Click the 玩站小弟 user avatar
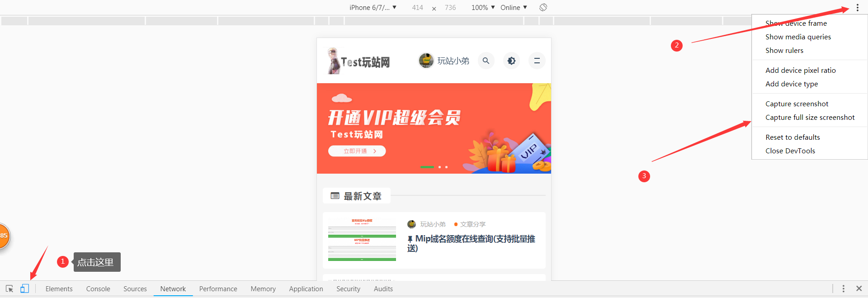 click(x=426, y=61)
